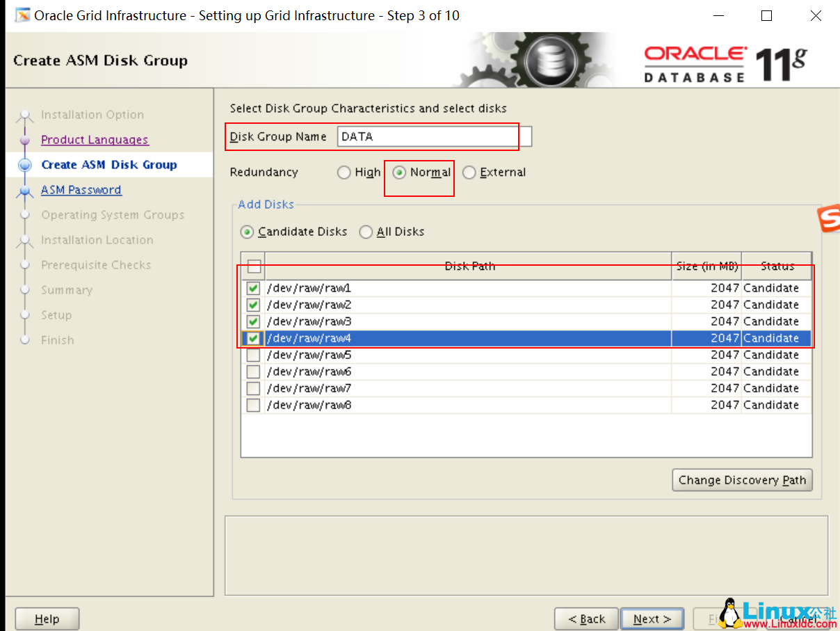Check the /dev/raw/raw5 disk checkbox

253,355
